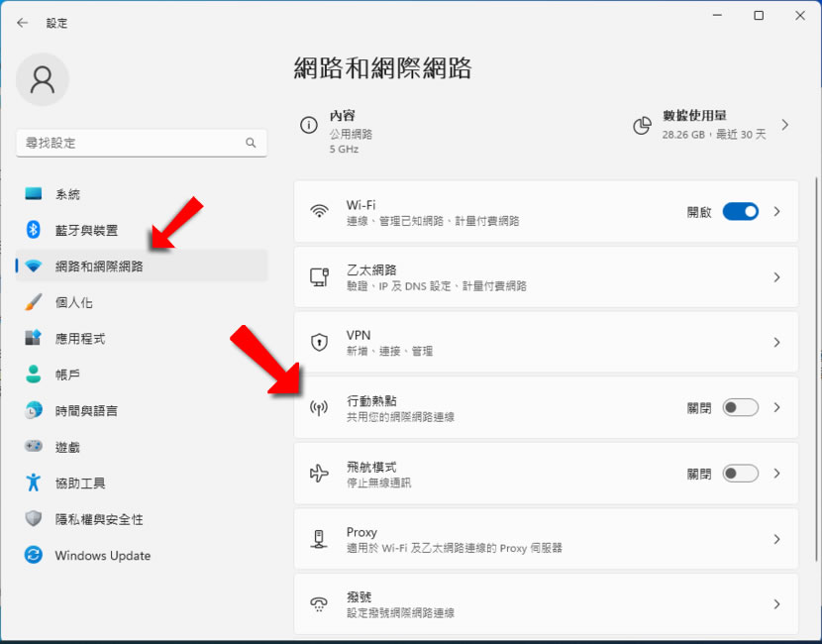Click the Ethernet monitor icon for 乙太網路
Viewport: 822px width, 644px height.
[x=319, y=276]
